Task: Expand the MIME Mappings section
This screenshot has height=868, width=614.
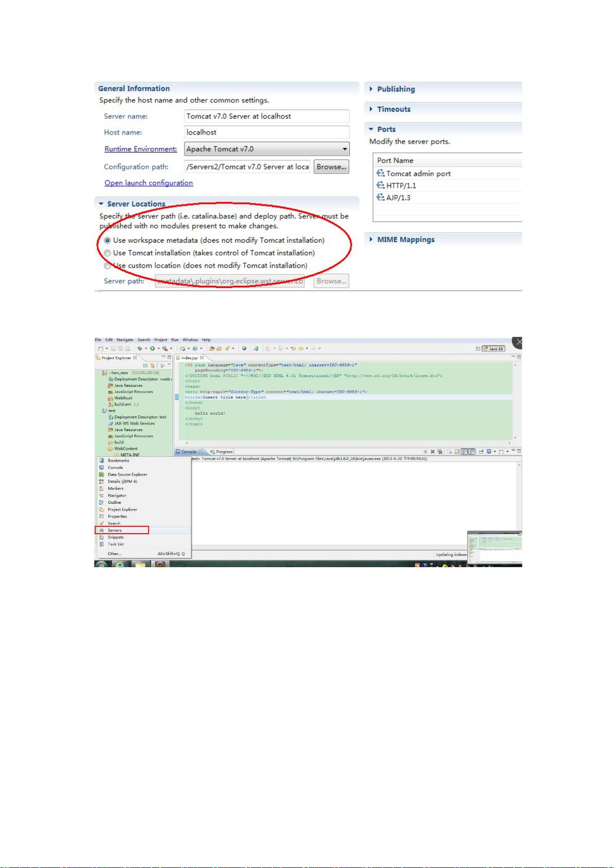Action: click(x=371, y=240)
